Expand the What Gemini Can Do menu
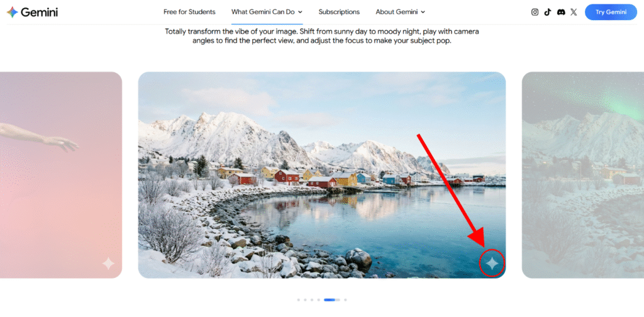The image size is (644, 317). tap(267, 12)
